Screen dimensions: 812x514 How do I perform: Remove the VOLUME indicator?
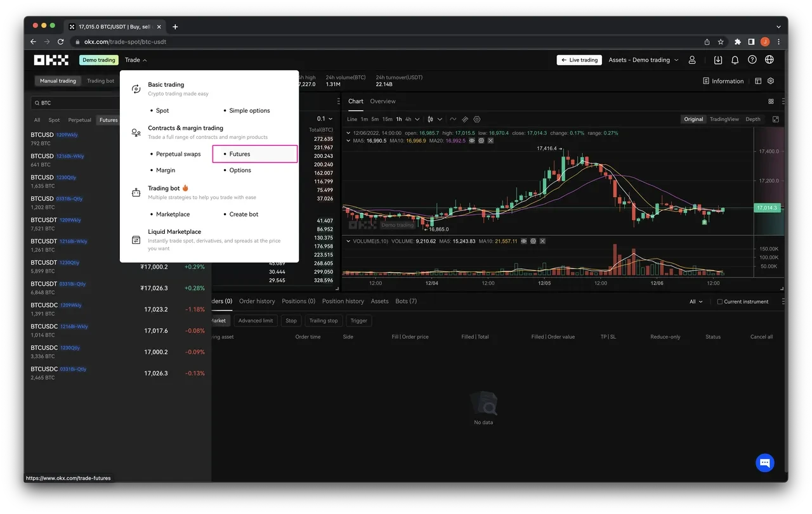click(542, 241)
